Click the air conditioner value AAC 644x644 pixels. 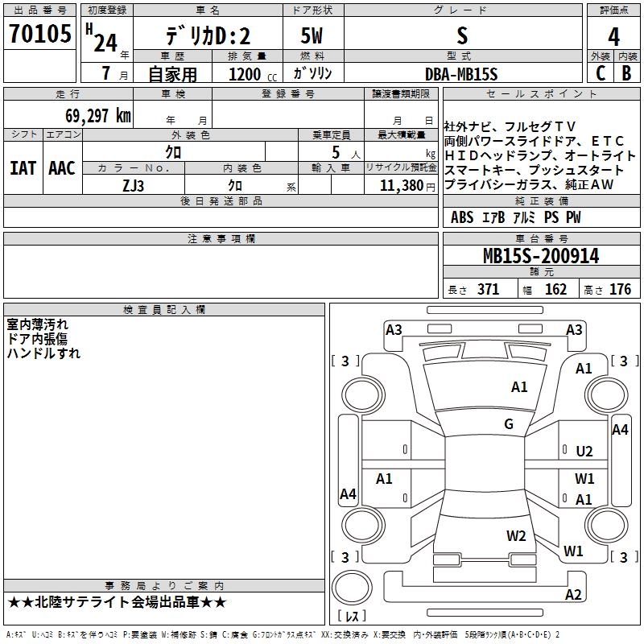tap(62, 168)
